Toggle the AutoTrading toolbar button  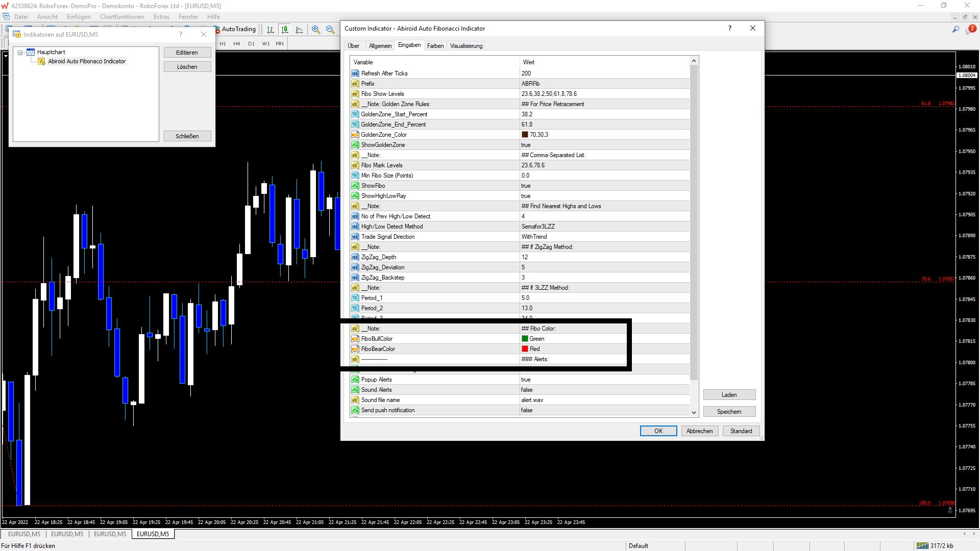(x=236, y=29)
